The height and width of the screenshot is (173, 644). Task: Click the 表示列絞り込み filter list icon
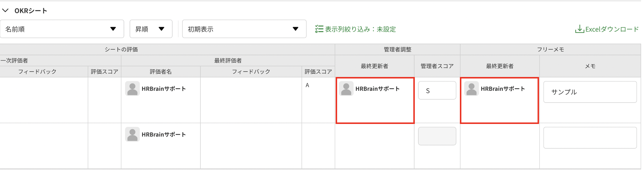pyautogui.click(x=319, y=29)
